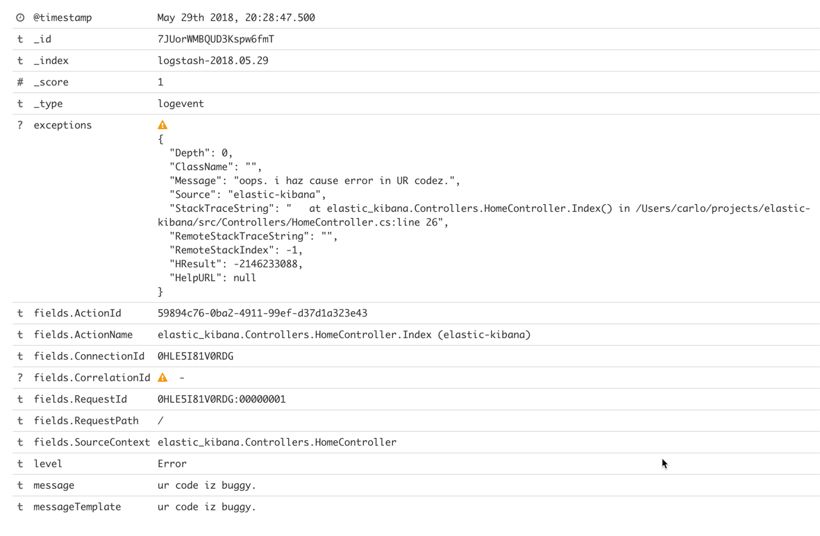Click the level value Error
The width and height of the screenshot is (820, 536).
[172, 464]
